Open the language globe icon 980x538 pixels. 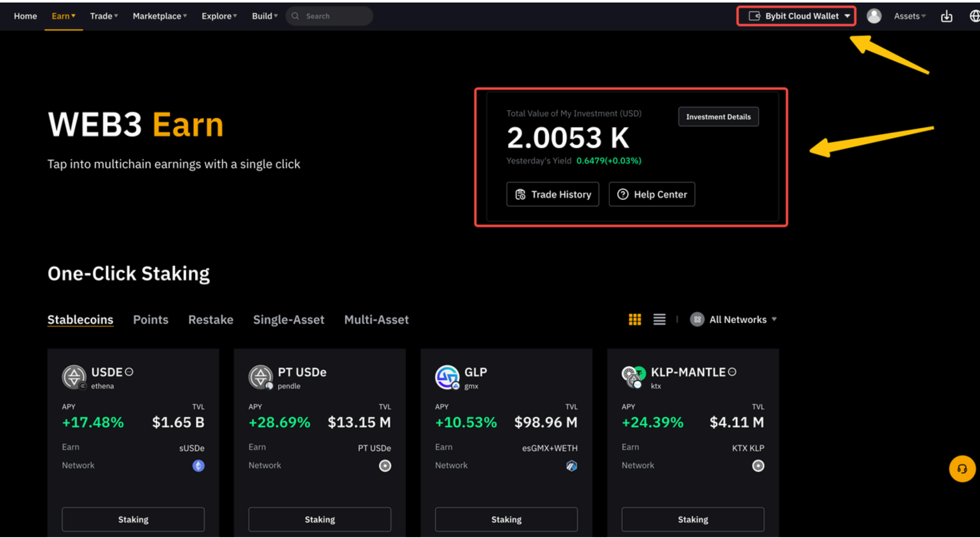[x=974, y=16]
